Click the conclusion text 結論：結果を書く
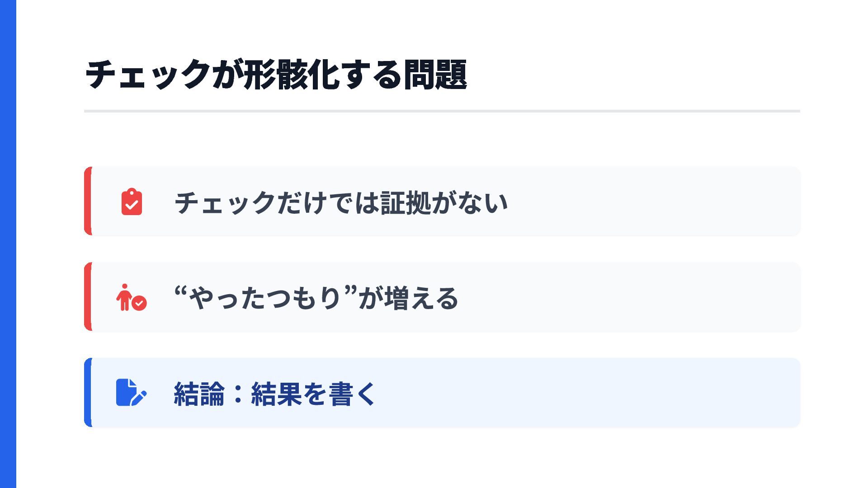The width and height of the screenshot is (868, 488). click(275, 394)
